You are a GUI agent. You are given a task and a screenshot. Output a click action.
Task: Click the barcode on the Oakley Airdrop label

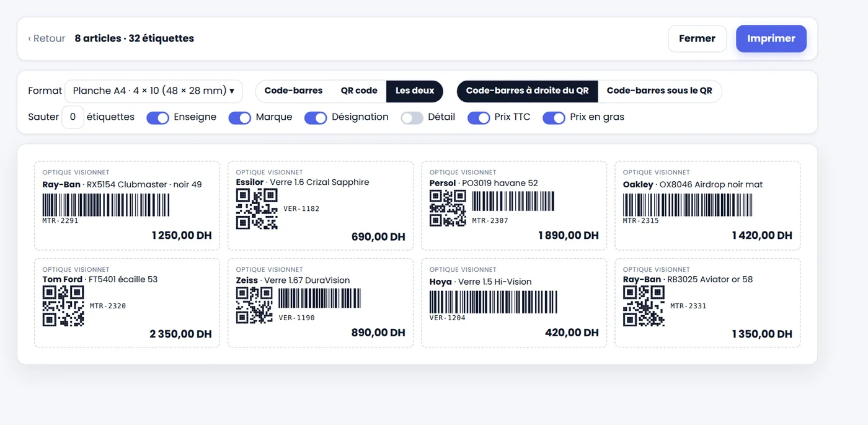click(x=688, y=205)
